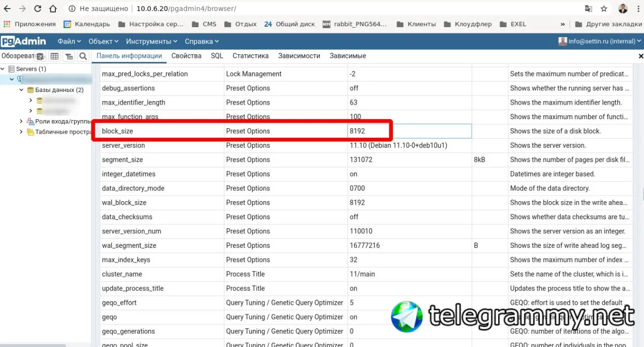This screenshot has height=347, width=644.
Task: Click the Filtered Rows toolbar icon
Action: coord(69,56)
